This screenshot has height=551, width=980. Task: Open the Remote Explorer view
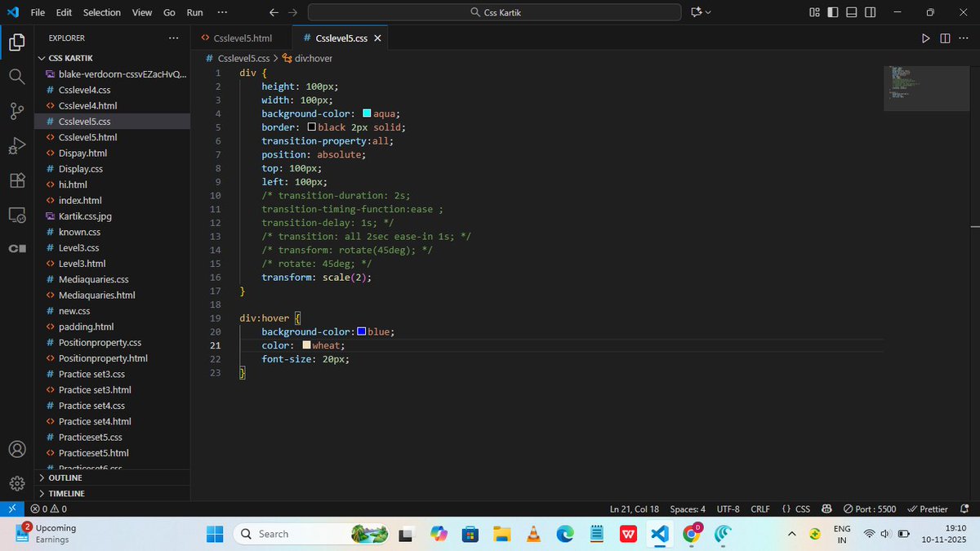coord(16,216)
